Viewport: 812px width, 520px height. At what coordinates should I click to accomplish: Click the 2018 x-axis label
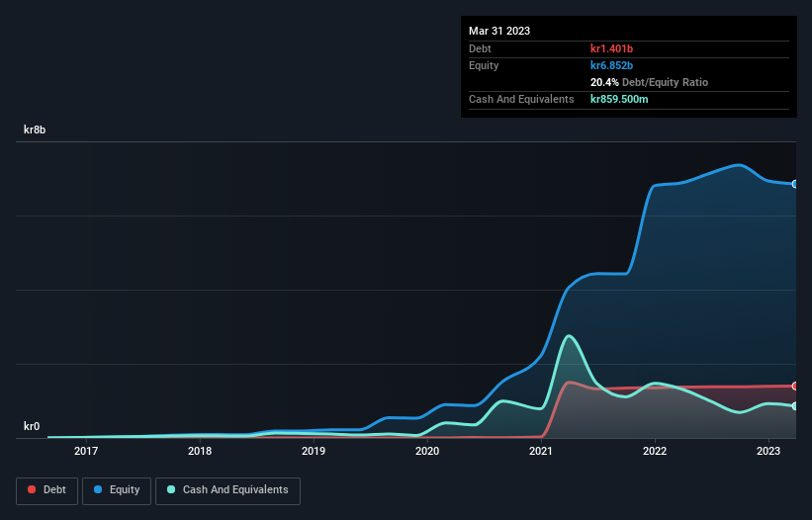(x=200, y=451)
